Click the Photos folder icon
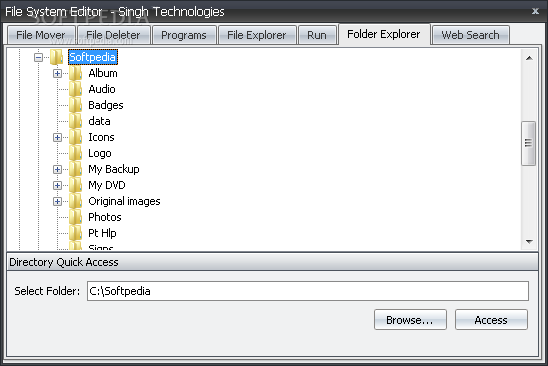Viewport: 548px width, 366px height. click(x=75, y=217)
